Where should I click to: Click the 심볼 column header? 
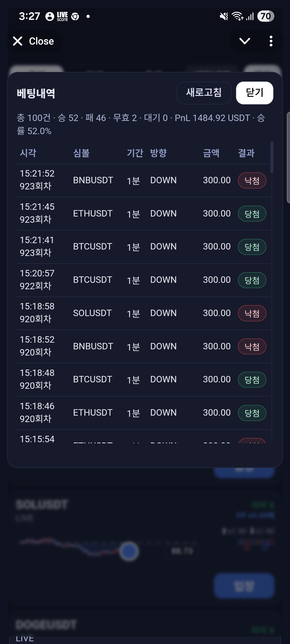[x=81, y=153]
